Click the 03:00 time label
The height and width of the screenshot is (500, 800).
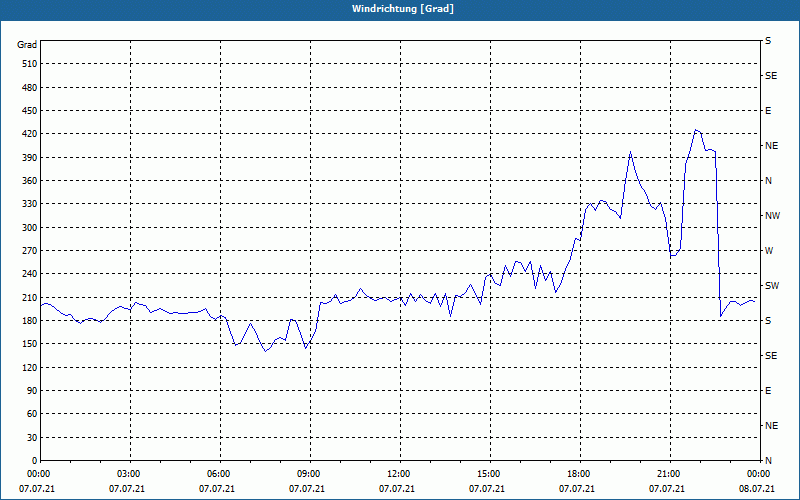coord(130,474)
